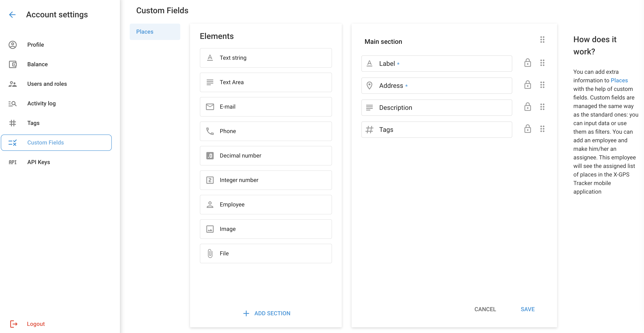Pick the Decimal number element

[266, 156]
